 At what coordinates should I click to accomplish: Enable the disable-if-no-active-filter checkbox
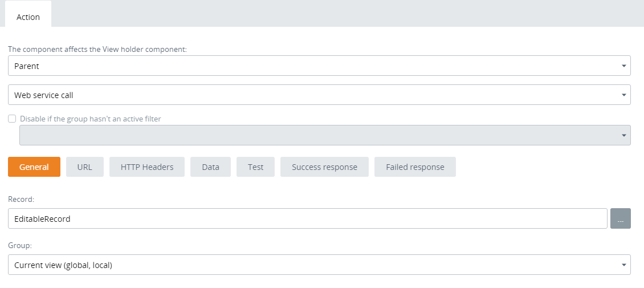tap(12, 119)
